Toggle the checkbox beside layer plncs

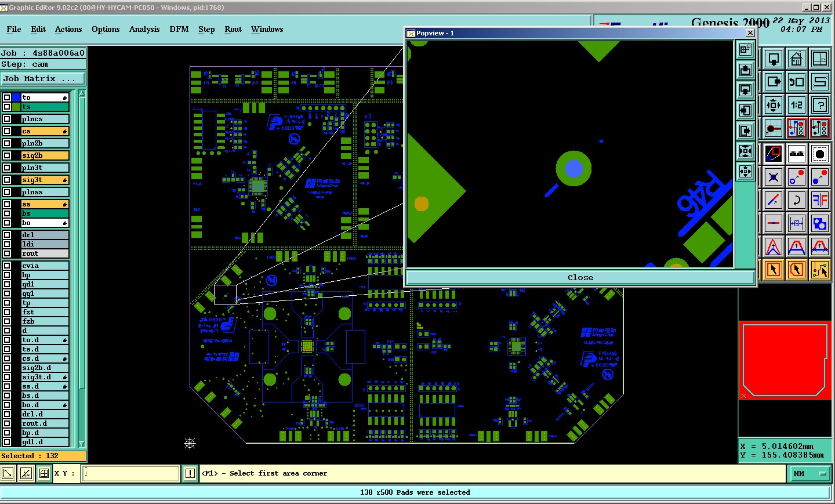[x=7, y=119]
